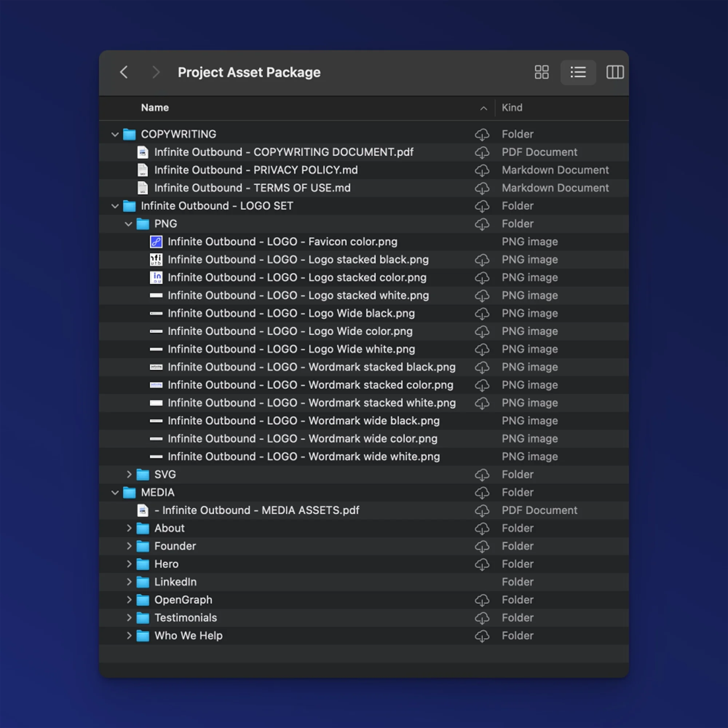Click cloud icon for MEDIA ASSETS.pdf
The image size is (728, 728).
[482, 510]
